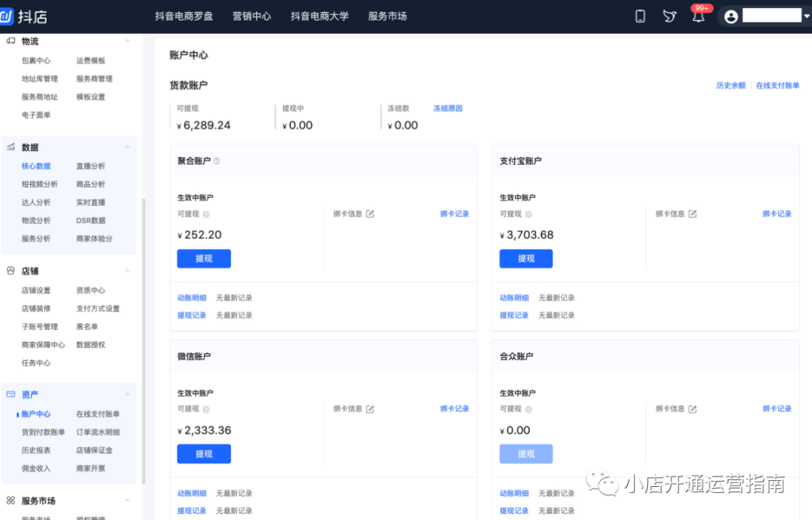Screen dimensions: 812x520
Task: View the 冻结原因 link
Action: click(448, 108)
